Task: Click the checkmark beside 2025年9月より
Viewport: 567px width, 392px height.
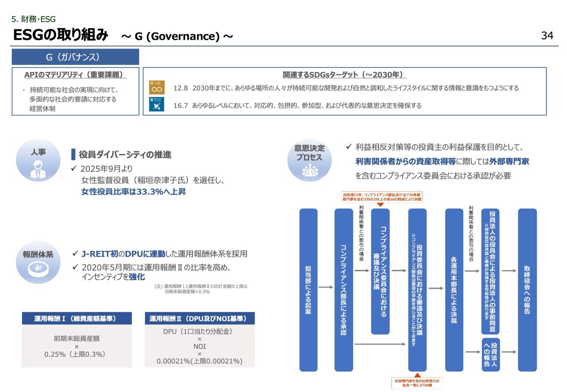Action: tap(74, 169)
